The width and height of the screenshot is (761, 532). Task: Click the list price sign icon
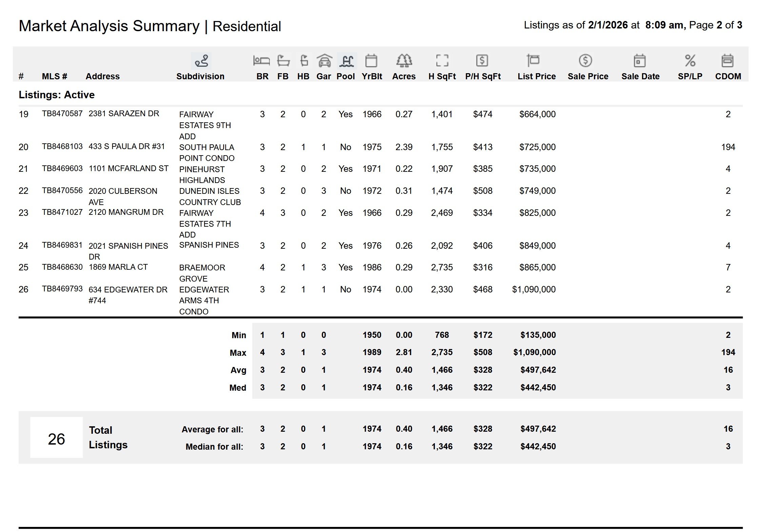tap(533, 61)
